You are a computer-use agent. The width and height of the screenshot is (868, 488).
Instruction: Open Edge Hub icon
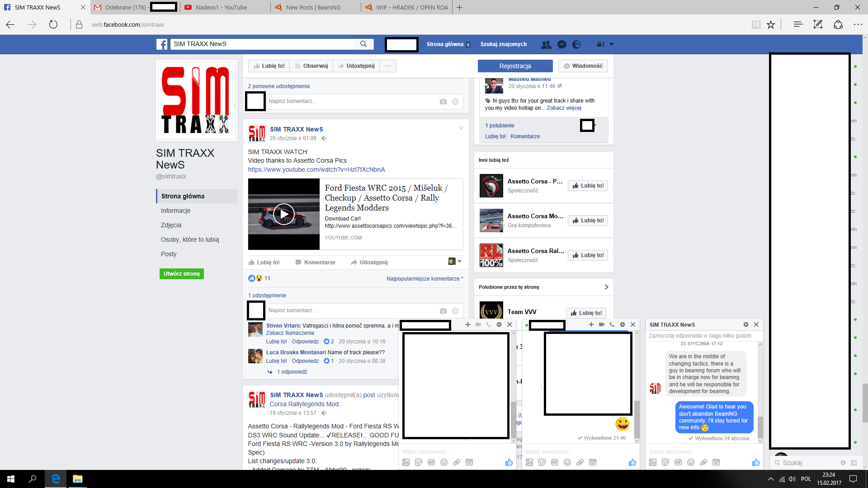point(798,24)
